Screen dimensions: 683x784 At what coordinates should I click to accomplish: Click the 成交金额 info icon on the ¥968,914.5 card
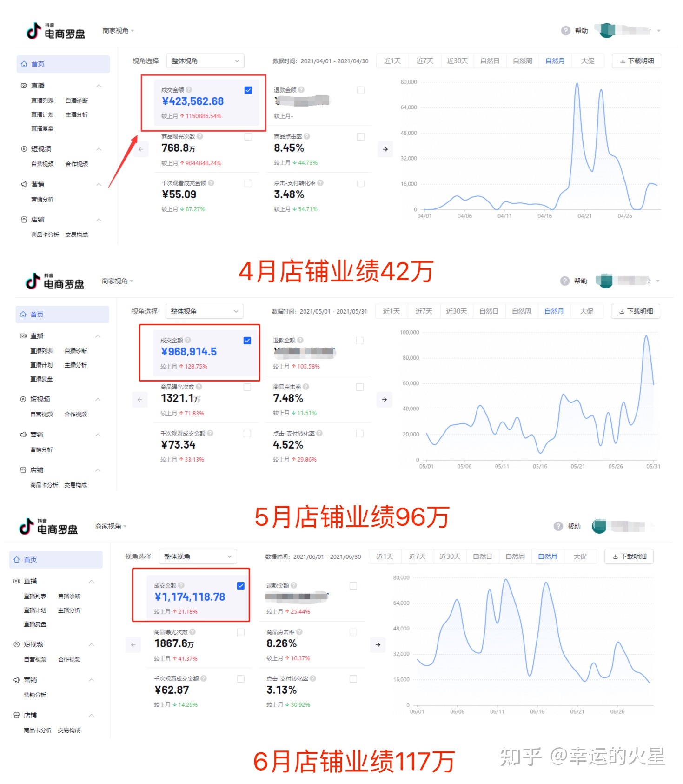188,340
